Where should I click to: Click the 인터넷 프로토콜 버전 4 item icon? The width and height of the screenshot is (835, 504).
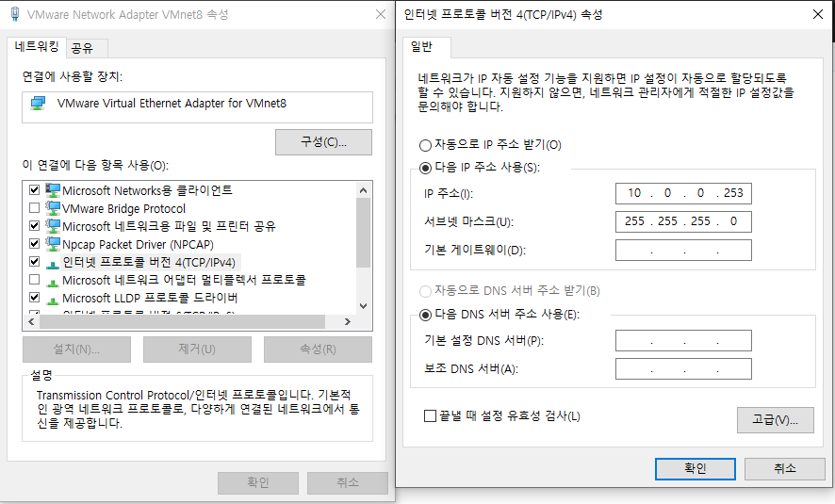[x=53, y=264]
